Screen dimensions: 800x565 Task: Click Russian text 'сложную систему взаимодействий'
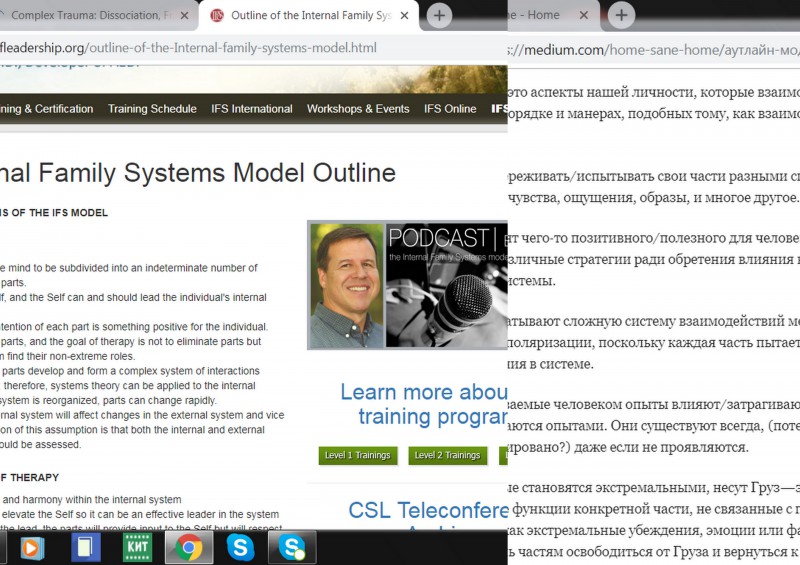click(670, 322)
